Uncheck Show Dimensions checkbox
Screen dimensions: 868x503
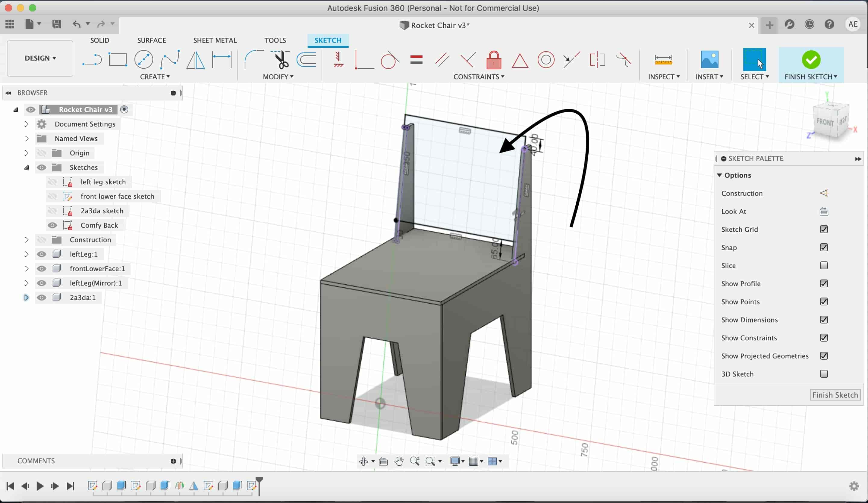[824, 320]
